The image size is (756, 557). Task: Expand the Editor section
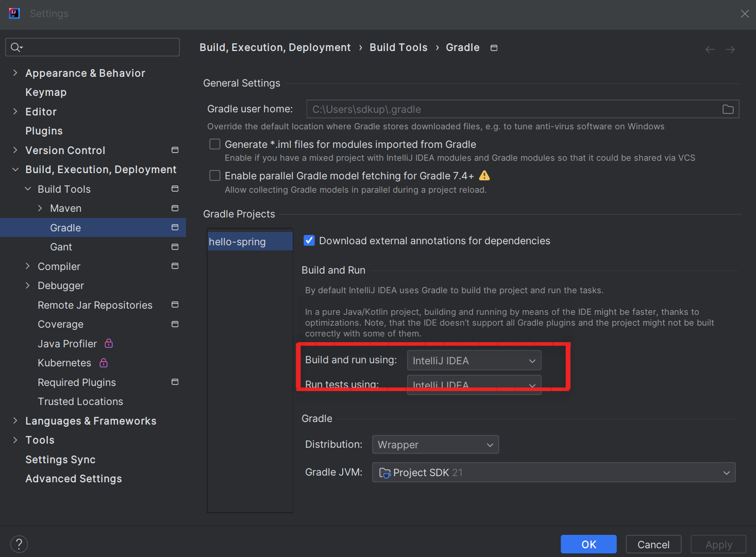(x=15, y=111)
